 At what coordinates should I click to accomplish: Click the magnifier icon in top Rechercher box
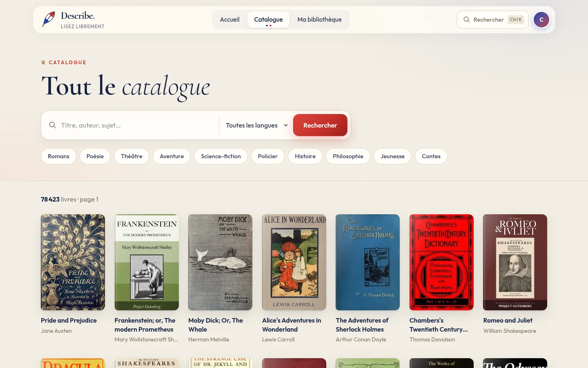coord(466,20)
